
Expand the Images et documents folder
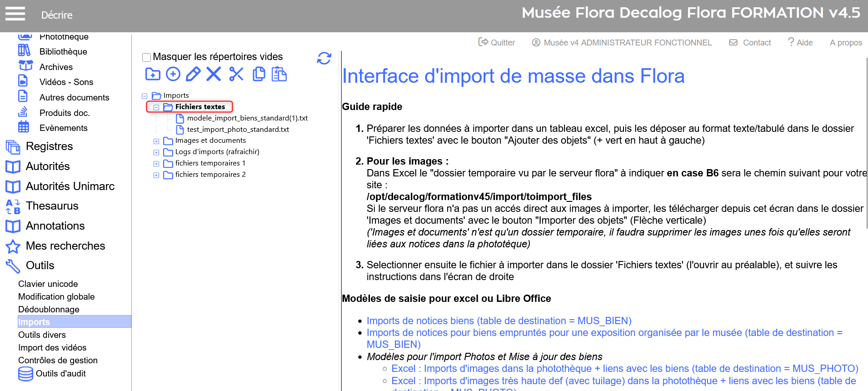tap(156, 141)
